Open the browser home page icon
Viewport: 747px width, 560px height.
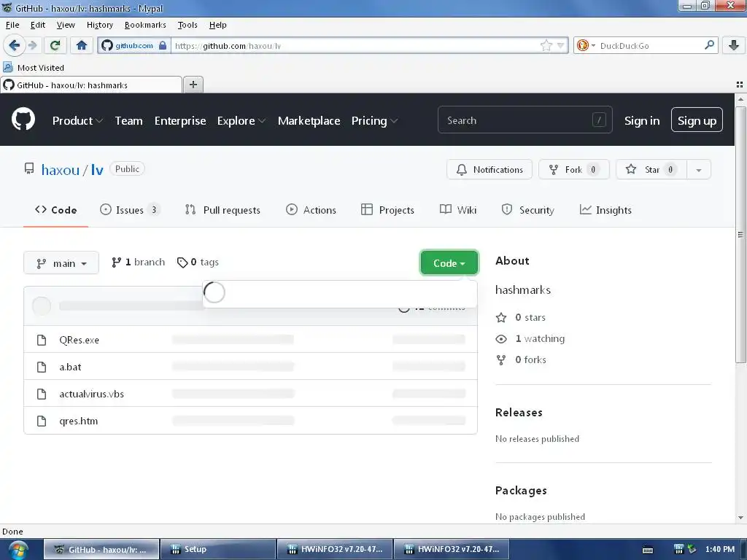[x=82, y=46]
